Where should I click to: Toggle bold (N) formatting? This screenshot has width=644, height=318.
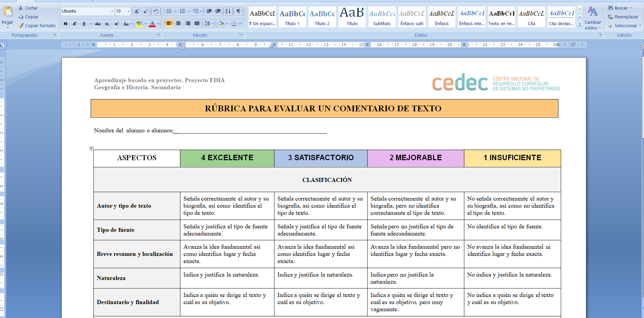[x=66, y=24]
